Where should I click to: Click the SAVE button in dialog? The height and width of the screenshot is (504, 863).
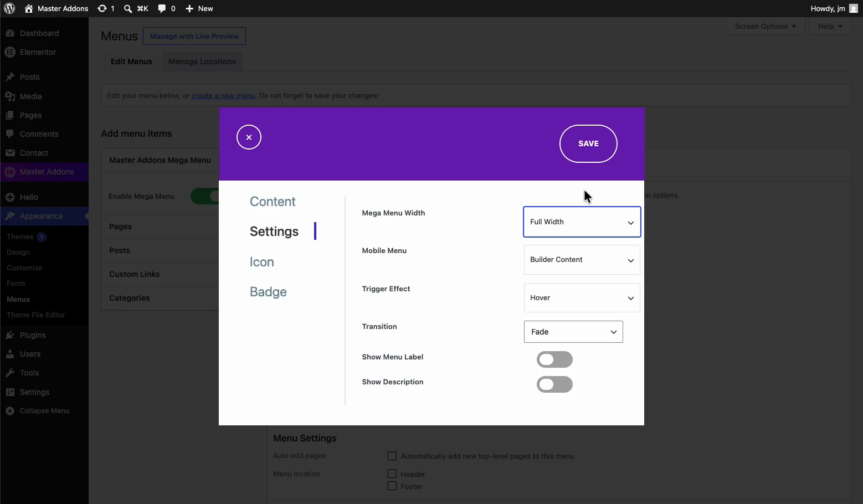pyautogui.click(x=588, y=143)
